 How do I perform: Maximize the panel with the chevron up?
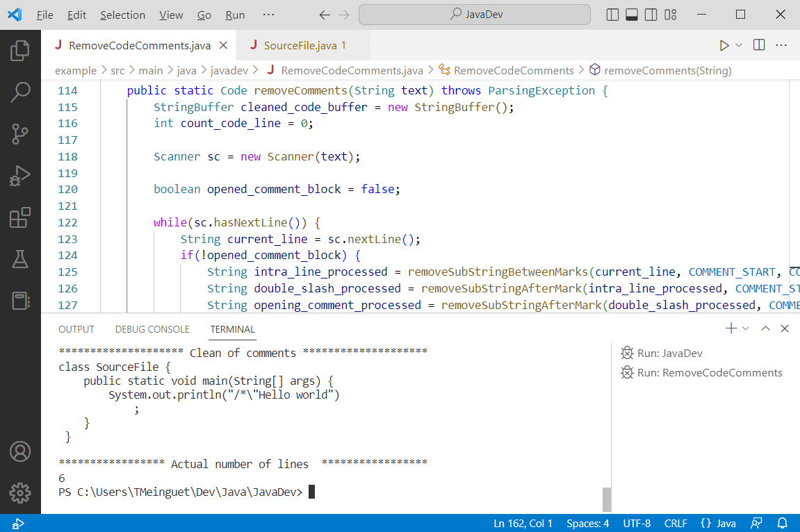(765, 329)
